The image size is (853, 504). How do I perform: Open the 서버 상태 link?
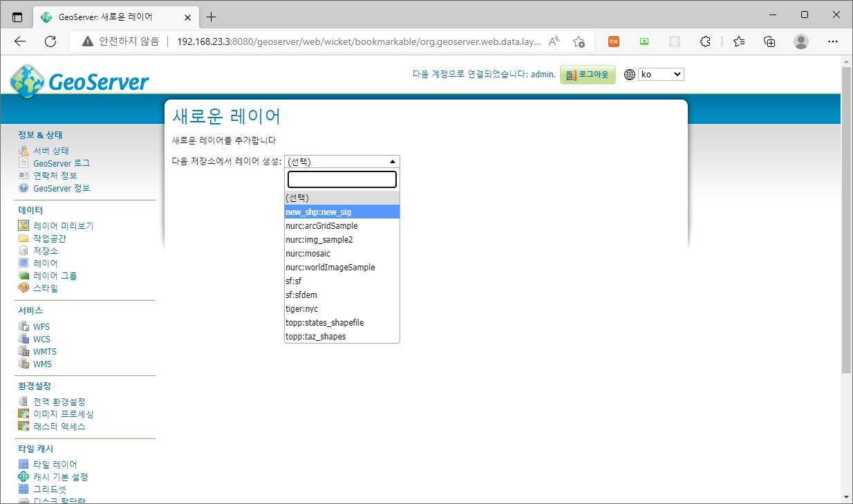[x=51, y=151]
